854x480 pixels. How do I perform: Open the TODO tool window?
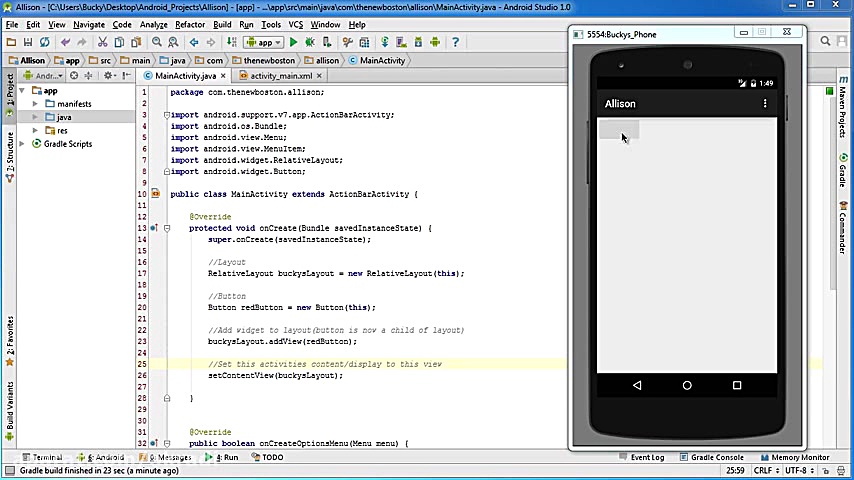point(267,457)
